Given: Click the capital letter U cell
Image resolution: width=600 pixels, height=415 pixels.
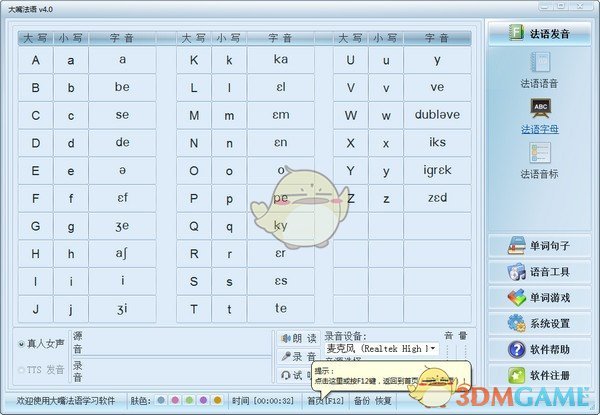Looking at the screenshot, I should tap(351, 60).
